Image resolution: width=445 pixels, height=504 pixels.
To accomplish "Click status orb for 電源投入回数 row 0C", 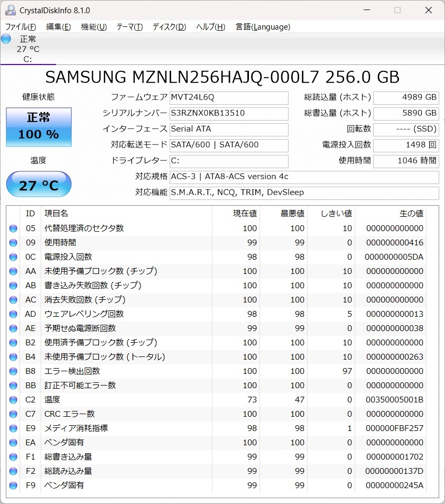I will pos(13,257).
